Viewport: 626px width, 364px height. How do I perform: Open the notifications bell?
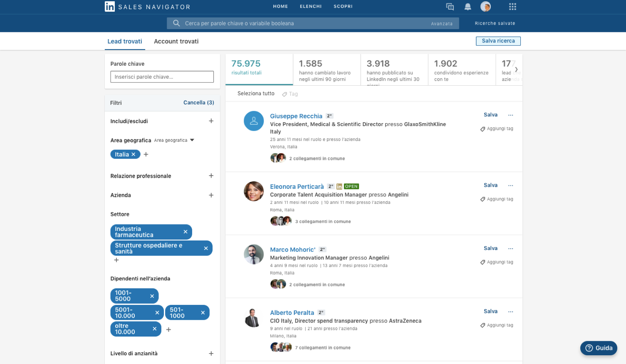coord(468,7)
